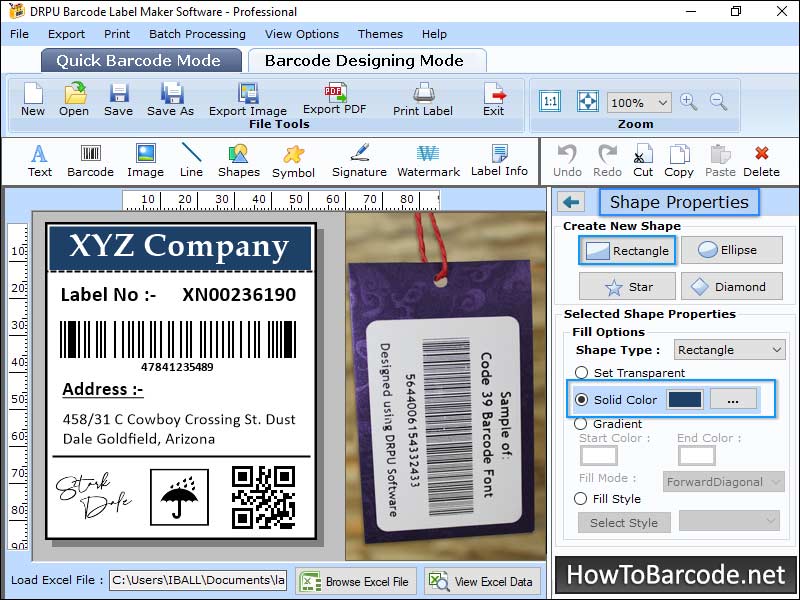Create an Ellipse shape

(x=733, y=250)
